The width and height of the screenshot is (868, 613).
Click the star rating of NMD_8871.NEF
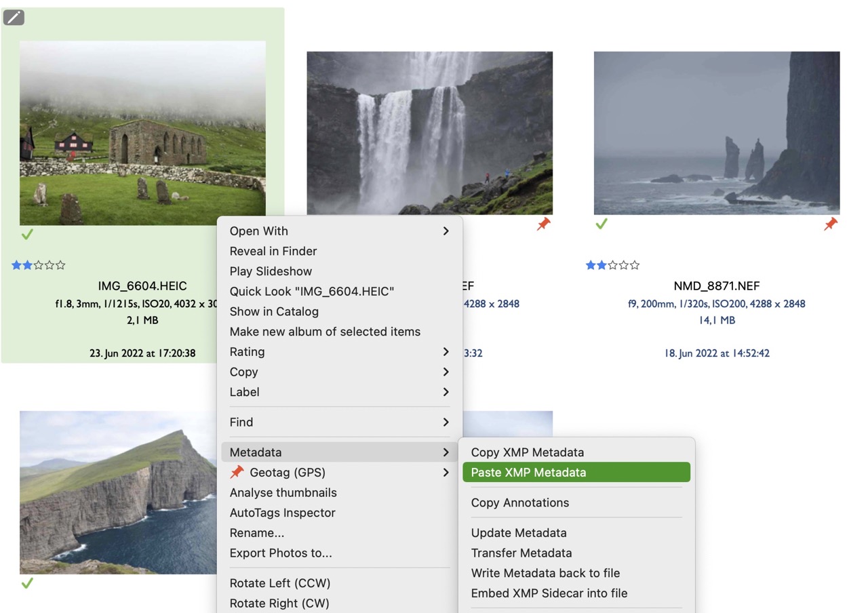pyautogui.click(x=612, y=265)
